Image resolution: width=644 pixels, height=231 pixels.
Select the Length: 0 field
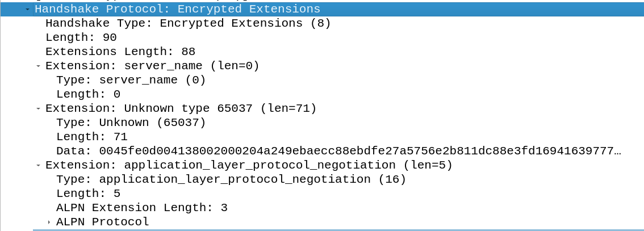point(88,94)
